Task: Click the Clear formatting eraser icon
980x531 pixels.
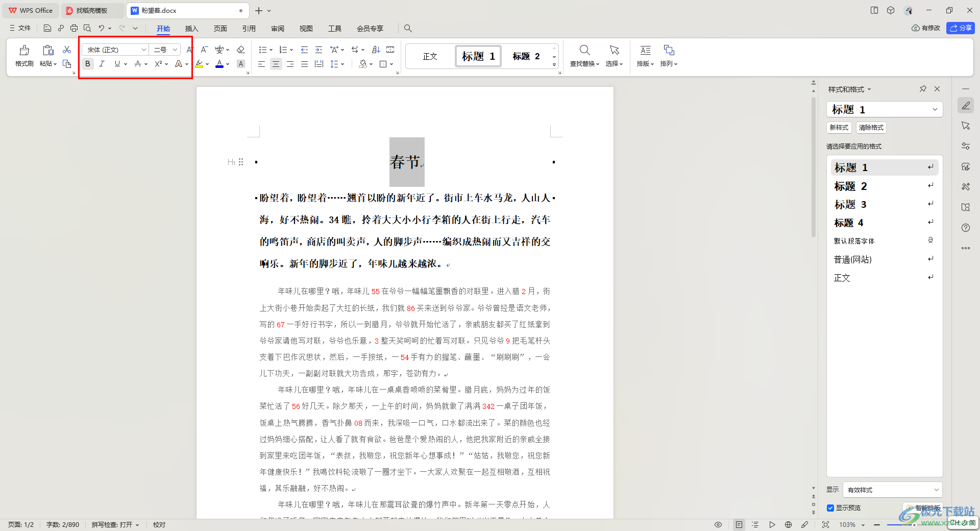Action: [241, 50]
